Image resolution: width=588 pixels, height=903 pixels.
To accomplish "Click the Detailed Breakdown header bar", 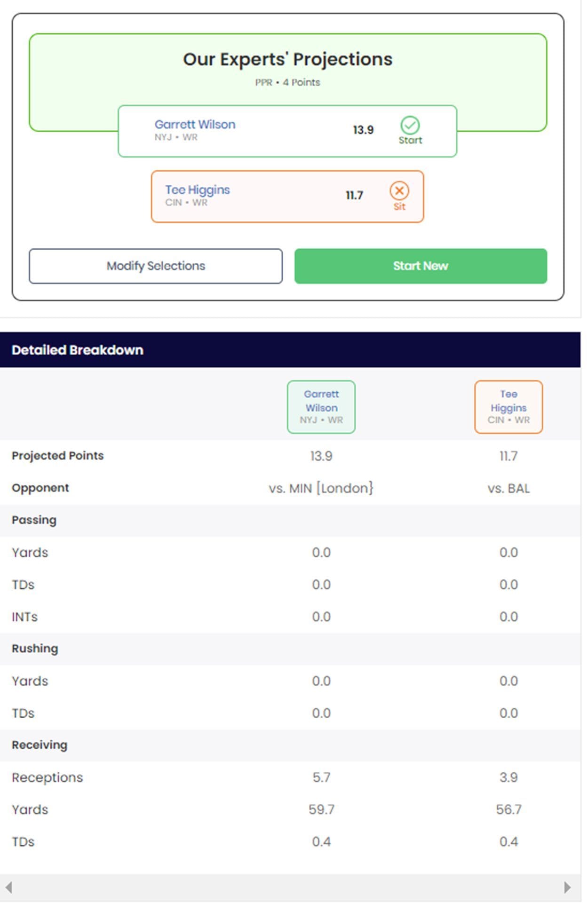I will tap(290, 350).
